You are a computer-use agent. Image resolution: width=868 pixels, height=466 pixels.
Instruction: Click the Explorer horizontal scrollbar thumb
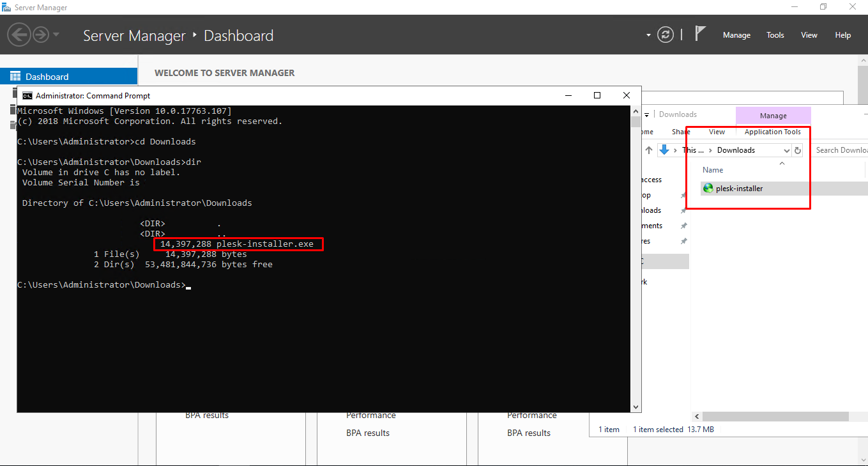pos(775,416)
